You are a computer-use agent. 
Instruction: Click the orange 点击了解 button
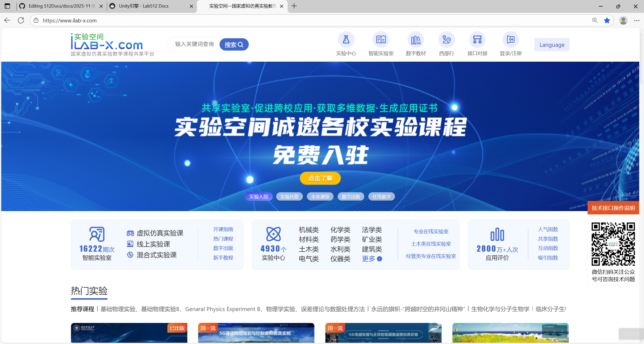point(320,178)
